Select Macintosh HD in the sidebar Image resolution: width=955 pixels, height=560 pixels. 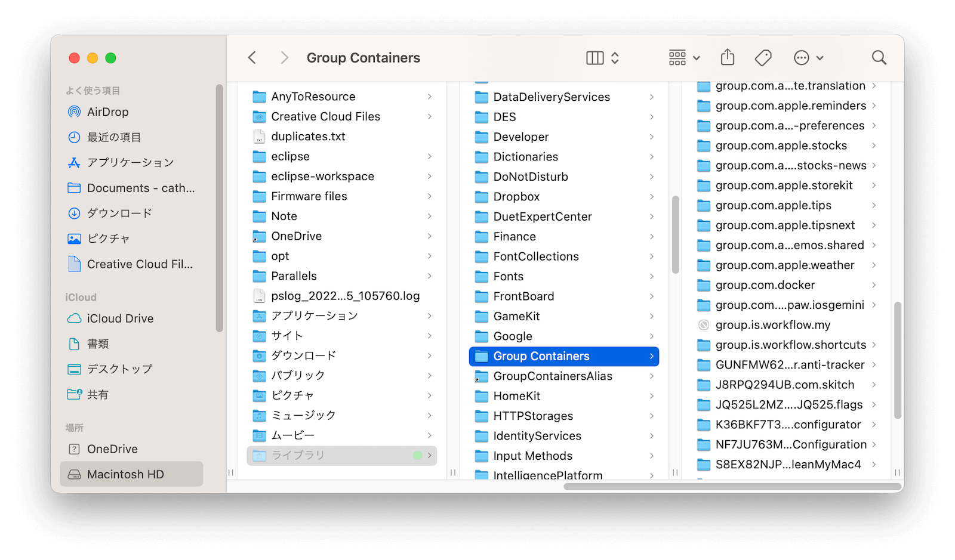click(131, 474)
